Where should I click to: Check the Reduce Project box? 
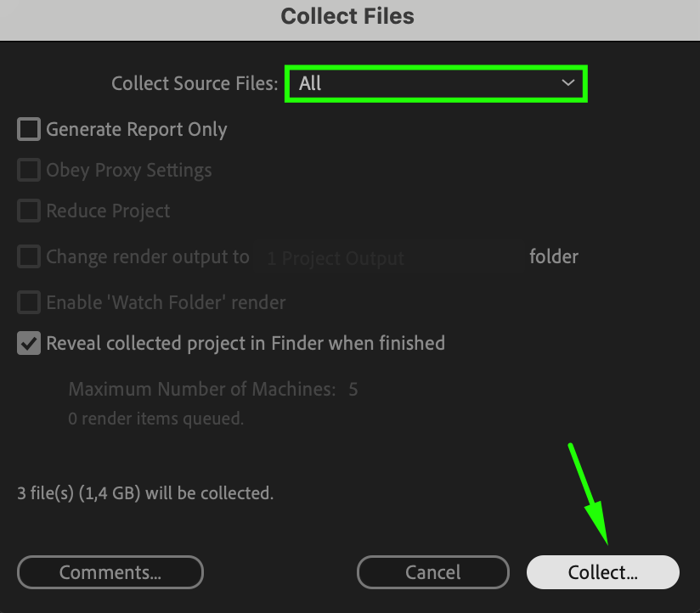(30, 211)
